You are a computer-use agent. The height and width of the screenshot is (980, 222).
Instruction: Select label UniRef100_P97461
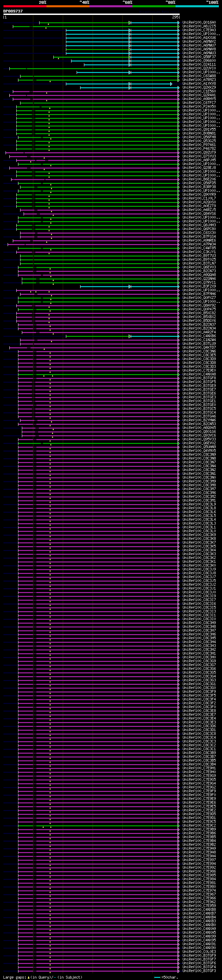click(199, 145)
